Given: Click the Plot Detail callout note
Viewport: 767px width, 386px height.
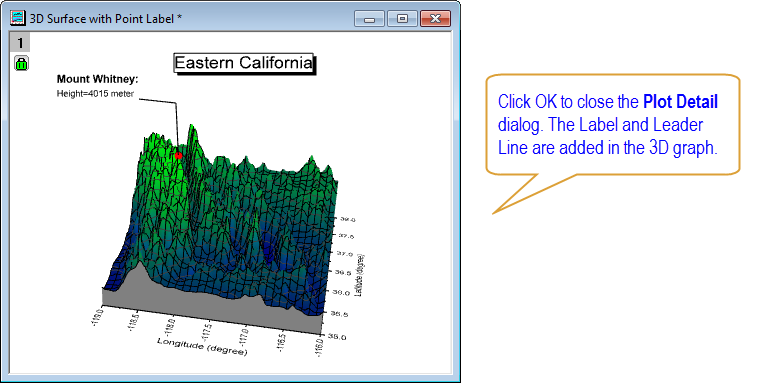Looking at the screenshot, I should (x=613, y=125).
